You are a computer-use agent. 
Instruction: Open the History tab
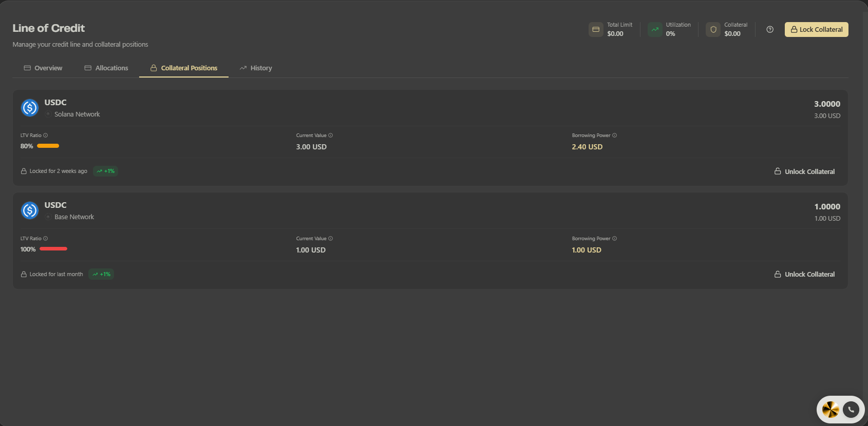click(256, 68)
